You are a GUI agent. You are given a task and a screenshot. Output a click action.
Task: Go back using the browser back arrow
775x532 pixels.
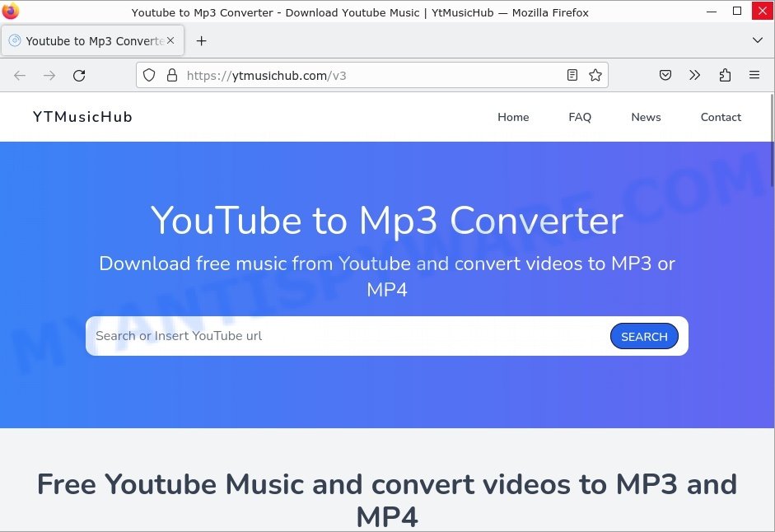point(20,76)
